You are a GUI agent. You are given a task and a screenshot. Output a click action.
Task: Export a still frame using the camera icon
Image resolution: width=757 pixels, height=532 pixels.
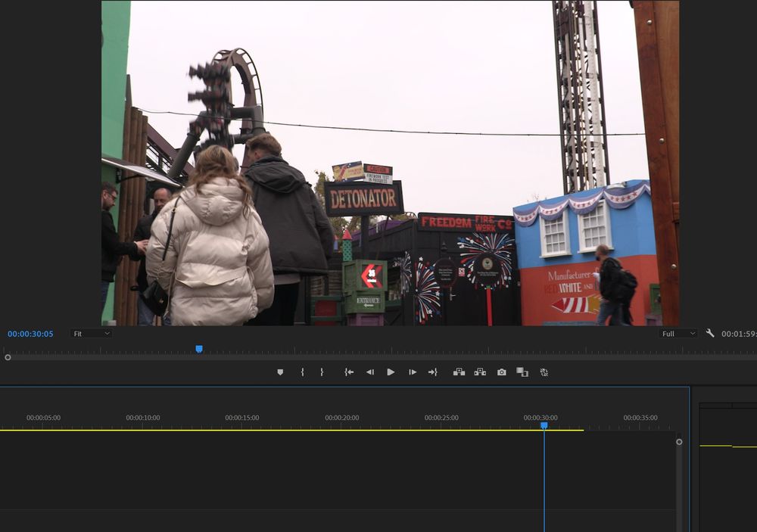pyautogui.click(x=501, y=372)
